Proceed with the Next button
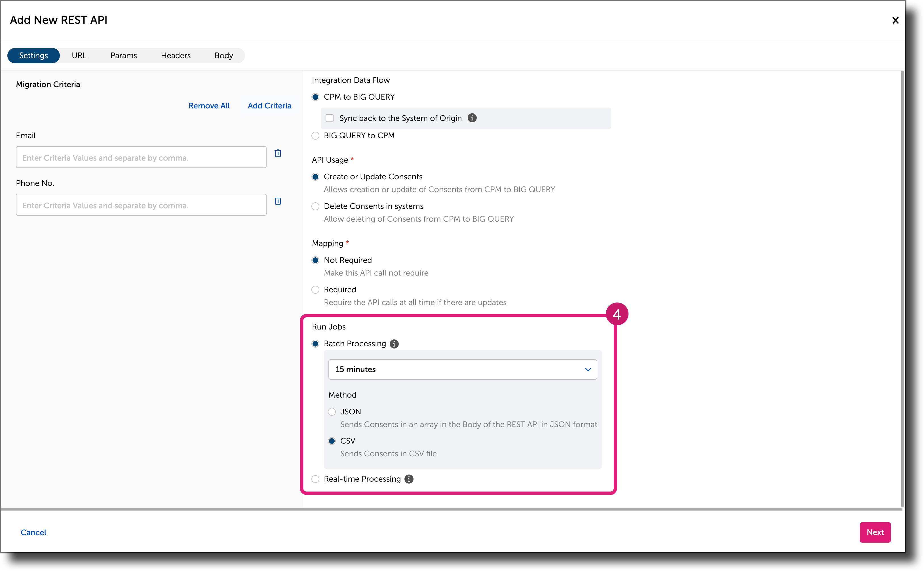 tap(875, 532)
